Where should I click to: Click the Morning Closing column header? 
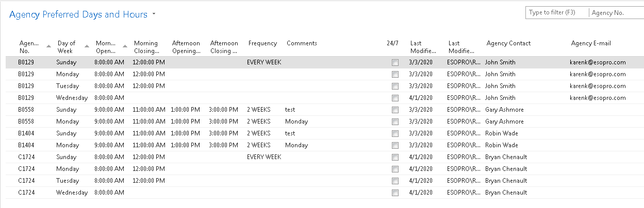click(x=146, y=47)
